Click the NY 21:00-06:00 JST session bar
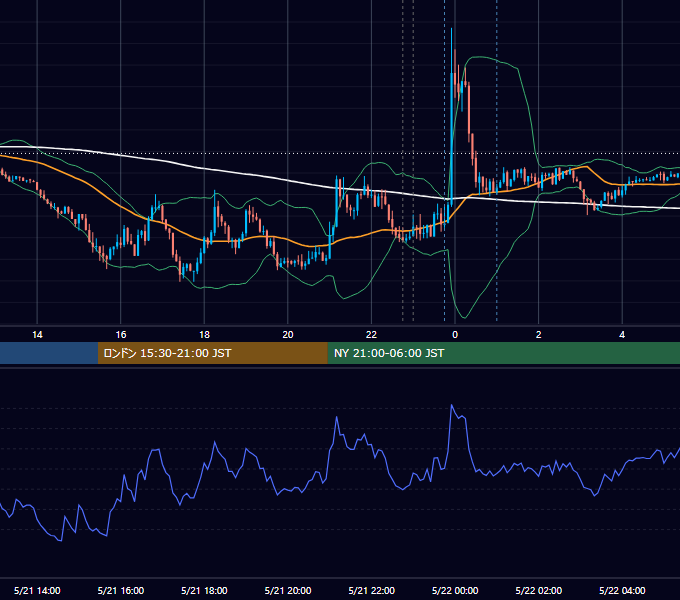The width and height of the screenshot is (680, 600). [503, 353]
